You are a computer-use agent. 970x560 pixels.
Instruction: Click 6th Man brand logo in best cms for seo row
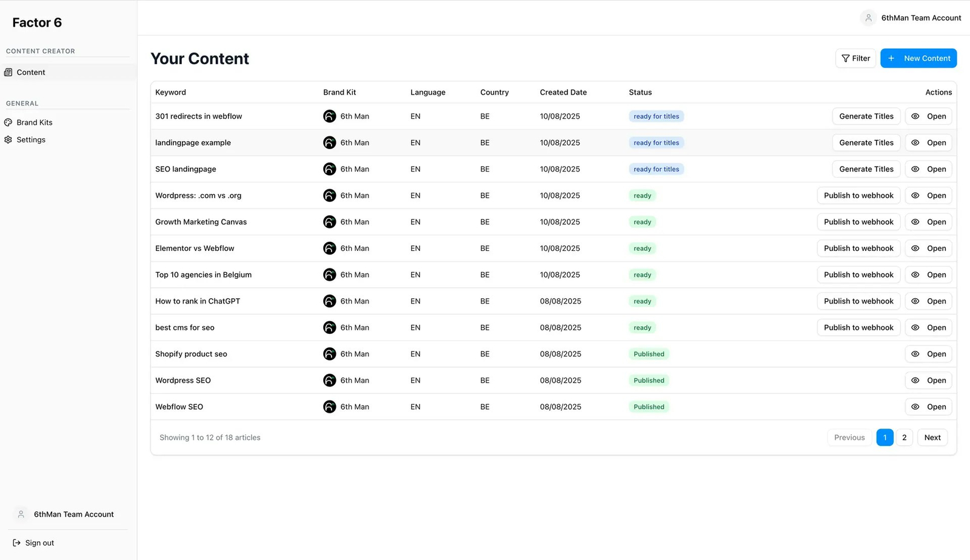[x=330, y=327]
